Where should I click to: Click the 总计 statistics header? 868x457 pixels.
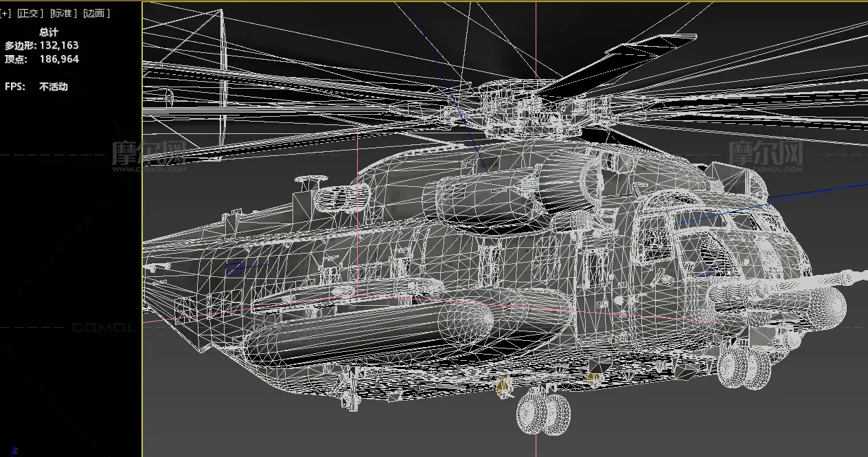49,32
